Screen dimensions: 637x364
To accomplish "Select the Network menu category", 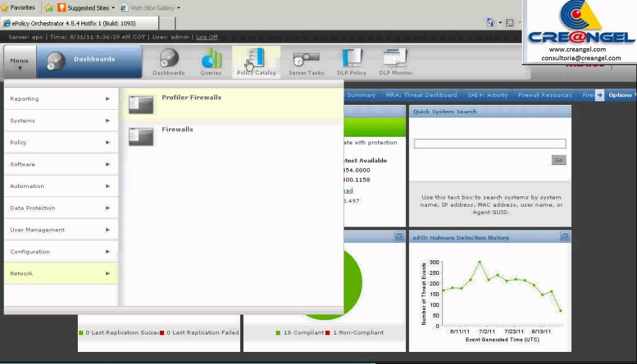I will click(x=61, y=274).
